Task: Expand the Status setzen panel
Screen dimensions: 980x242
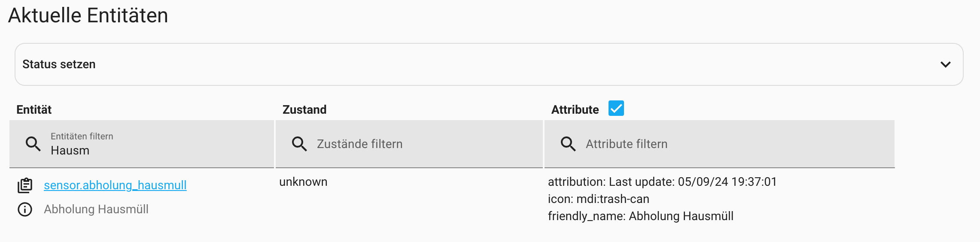Action: click(489, 64)
